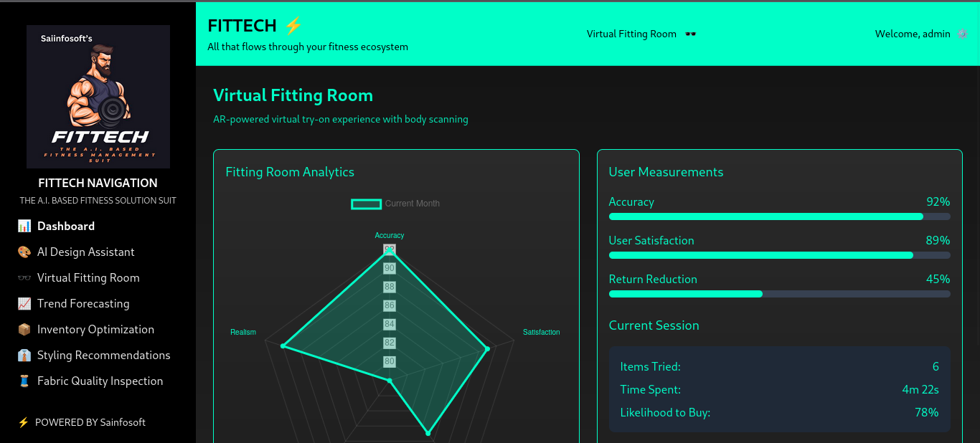Select Styling Recommendations in the sidebar
980x443 pixels.
tap(103, 355)
